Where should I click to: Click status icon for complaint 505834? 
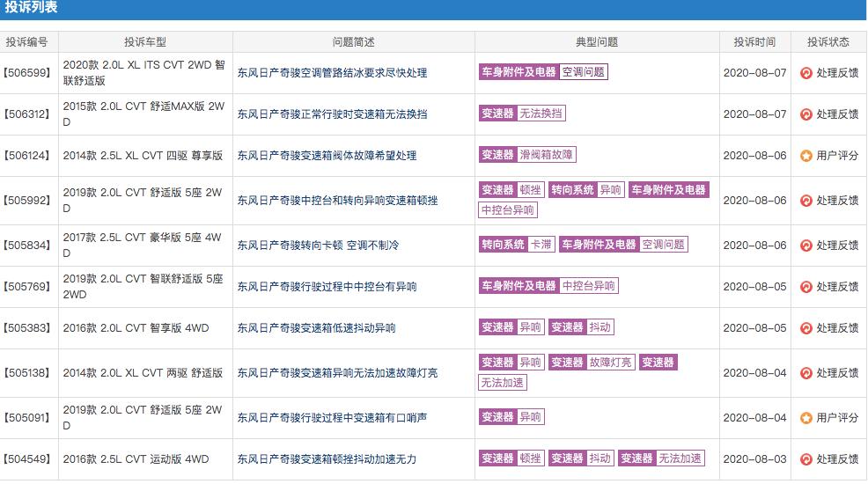pyautogui.click(x=806, y=246)
